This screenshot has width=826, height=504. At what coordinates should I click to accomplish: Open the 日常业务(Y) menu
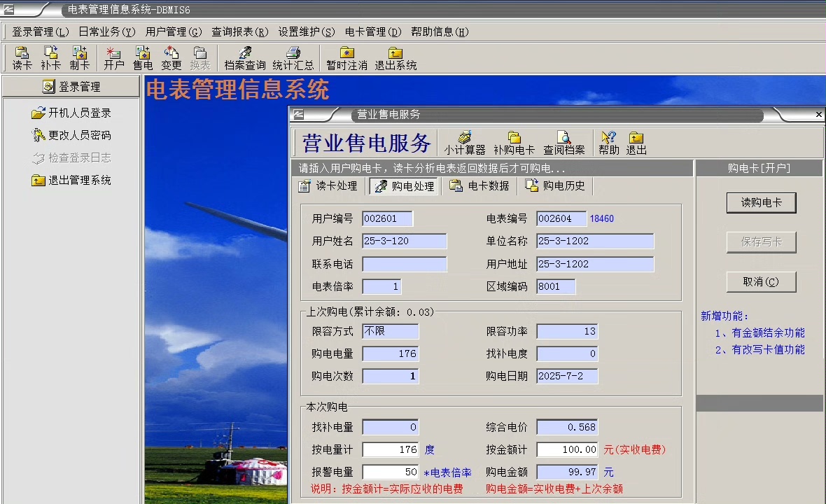click(x=107, y=31)
